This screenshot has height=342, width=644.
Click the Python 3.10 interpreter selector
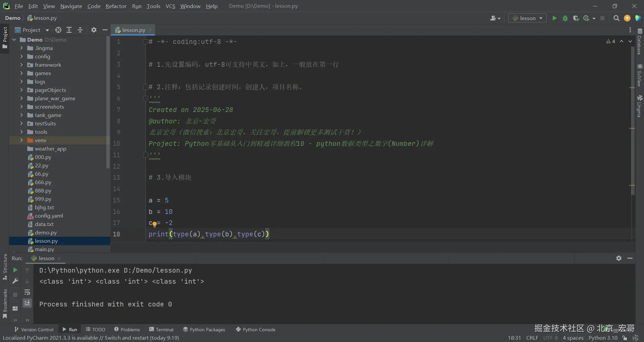coord(603,338)
